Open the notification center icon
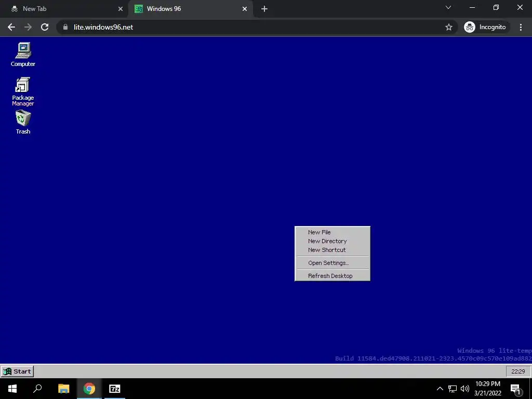Viewport: 532px width, 399px height. 516,389
